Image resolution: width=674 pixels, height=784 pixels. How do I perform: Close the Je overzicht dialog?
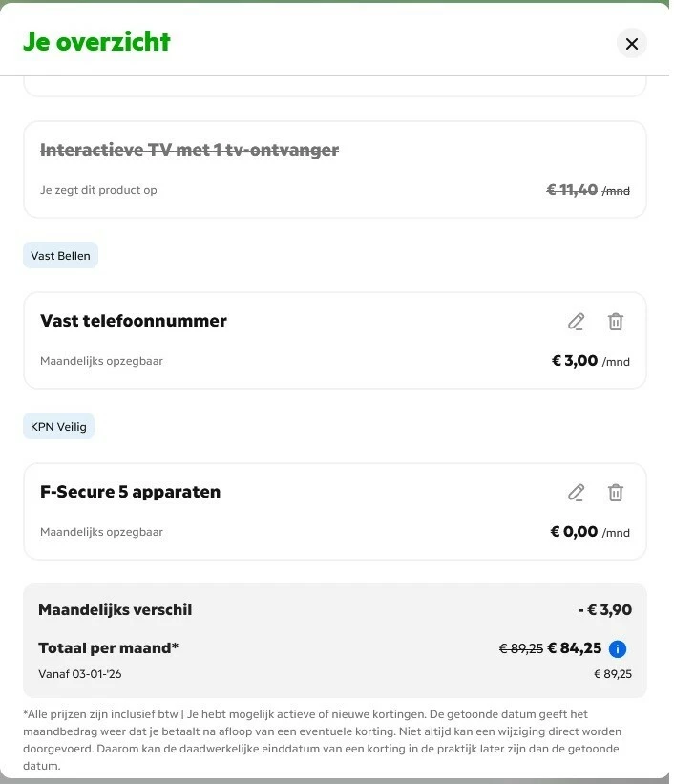pyautogui.click(x=631, y=43)
